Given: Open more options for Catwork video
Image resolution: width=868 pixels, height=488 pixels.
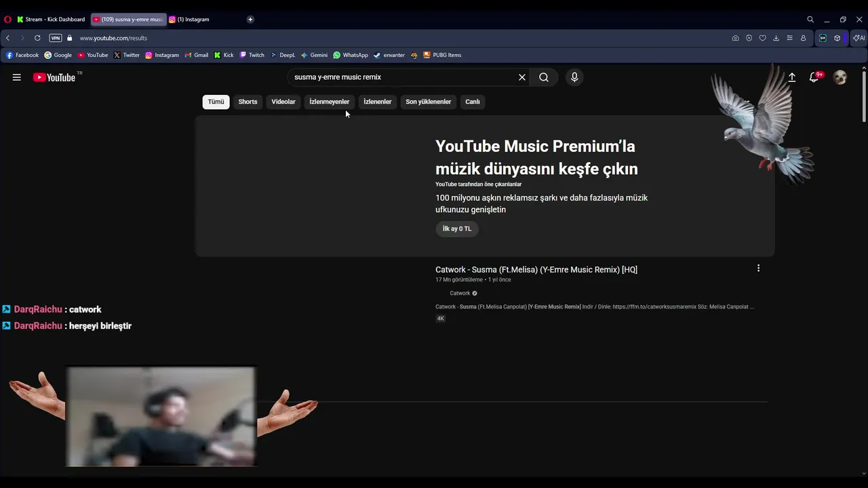Looking at the screenshot, I should click(758, 268).
